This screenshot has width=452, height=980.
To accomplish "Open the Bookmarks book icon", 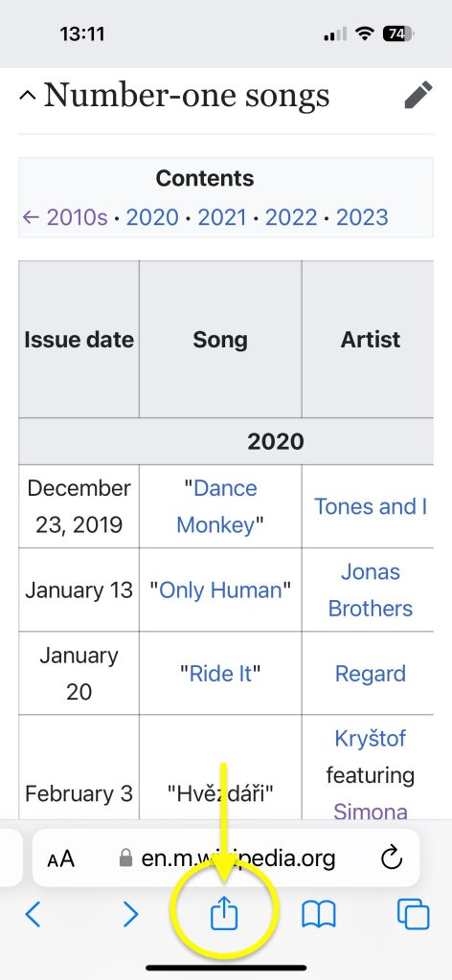I will tap(319, 915).
